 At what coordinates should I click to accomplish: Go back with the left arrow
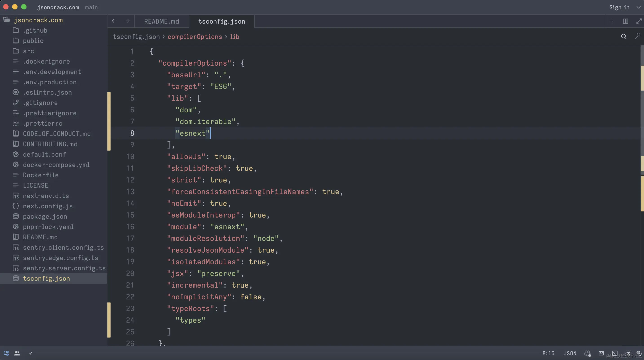pos(114,21)
